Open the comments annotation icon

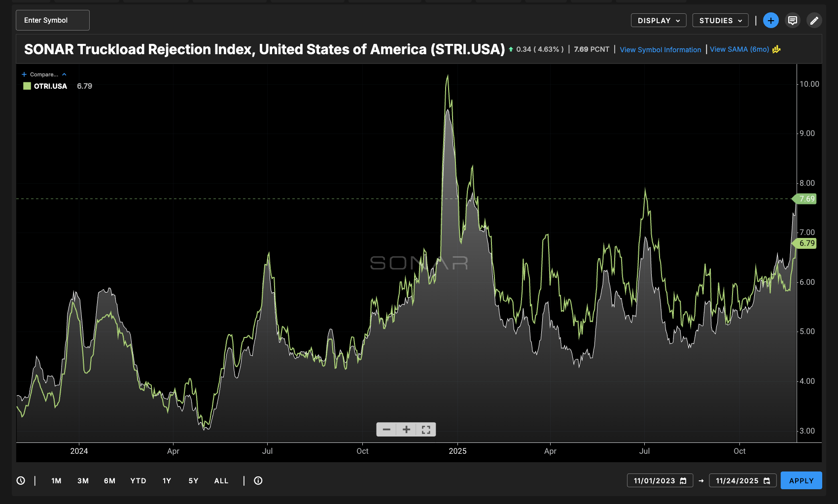coord(793,20)
